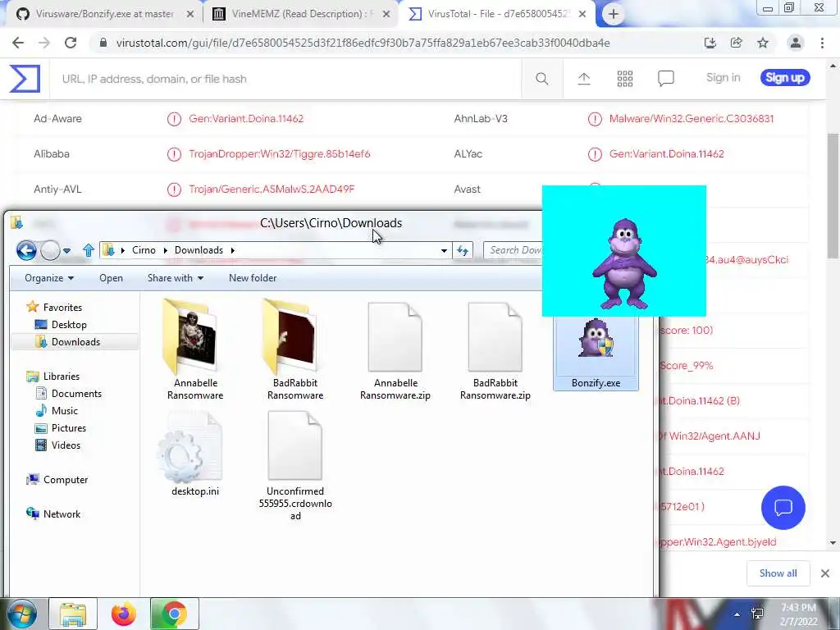
Task: Open the Chrome profile avatar
Action: point(796,43)
